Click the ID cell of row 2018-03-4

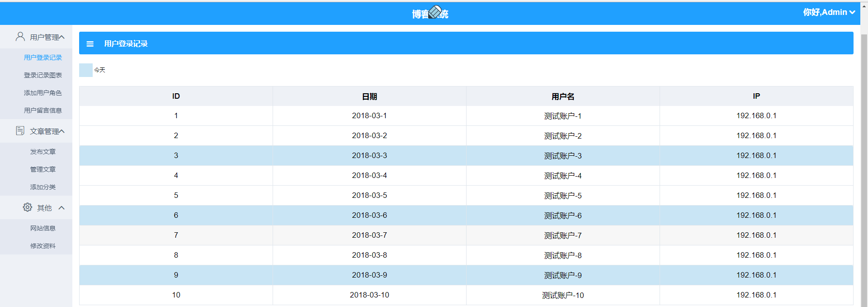click(176, 175)
